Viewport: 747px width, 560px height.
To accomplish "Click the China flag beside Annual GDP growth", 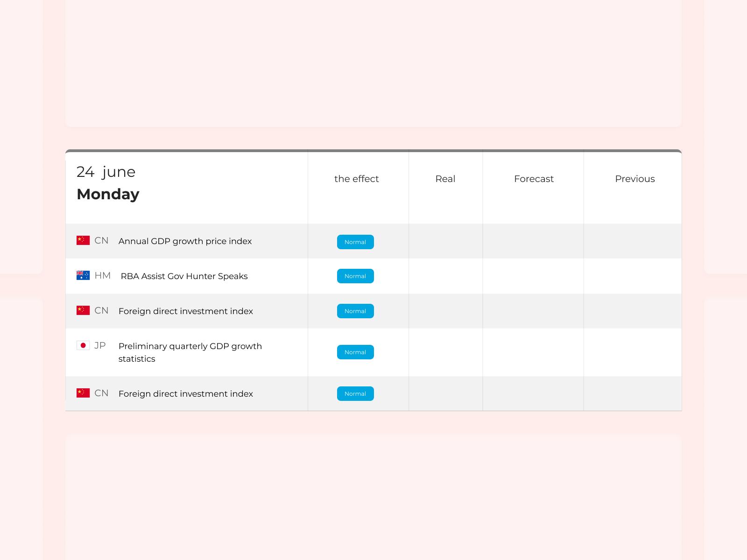I will [x=82, y=240].
